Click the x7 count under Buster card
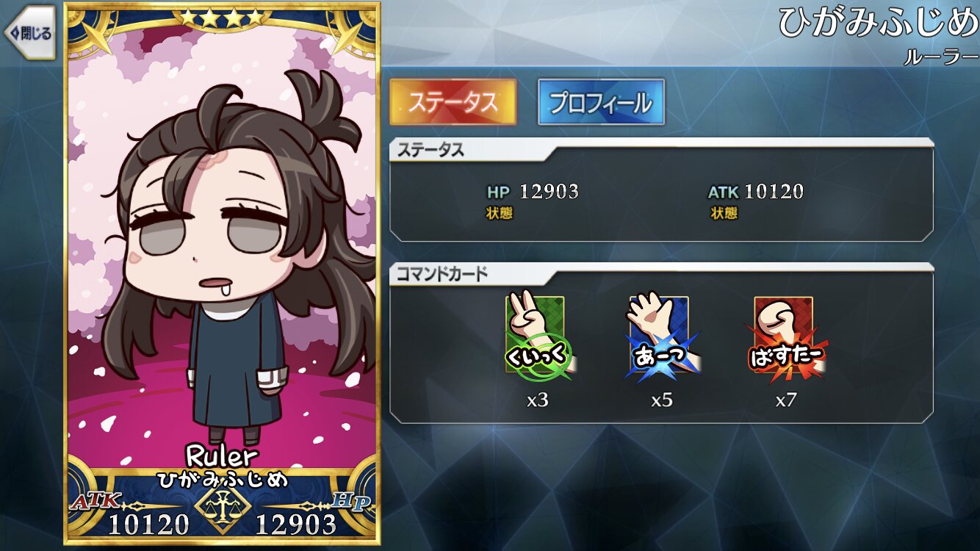The width and height of the screenshot is (980, 551). point(786,400)
